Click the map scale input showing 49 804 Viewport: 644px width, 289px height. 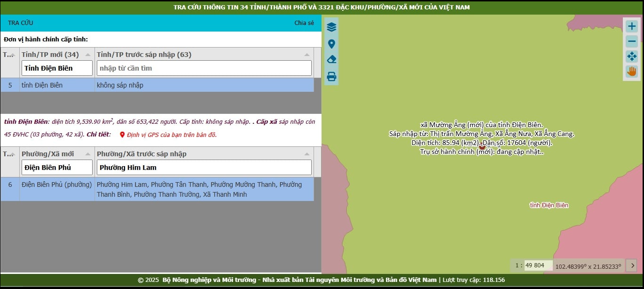(538, 265)
